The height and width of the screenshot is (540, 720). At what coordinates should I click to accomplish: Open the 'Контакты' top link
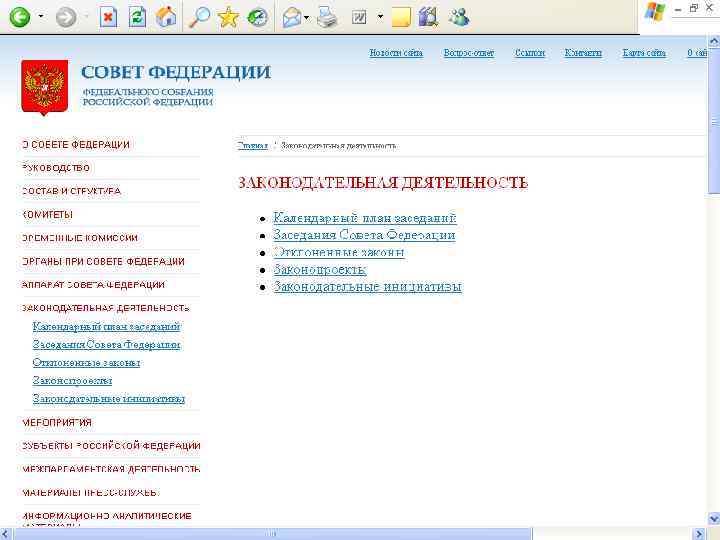pyautogui.click(x=583, y=53)
